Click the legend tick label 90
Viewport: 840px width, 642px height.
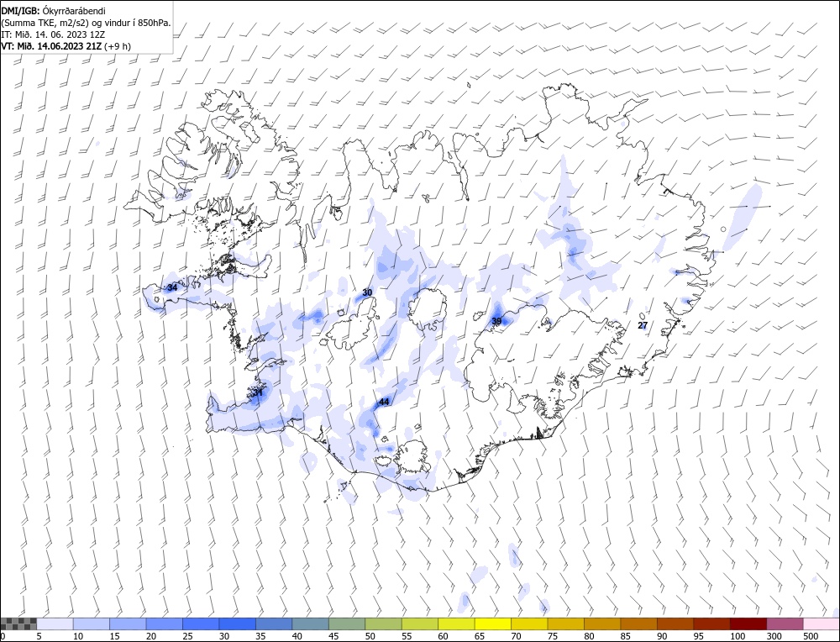662,636
